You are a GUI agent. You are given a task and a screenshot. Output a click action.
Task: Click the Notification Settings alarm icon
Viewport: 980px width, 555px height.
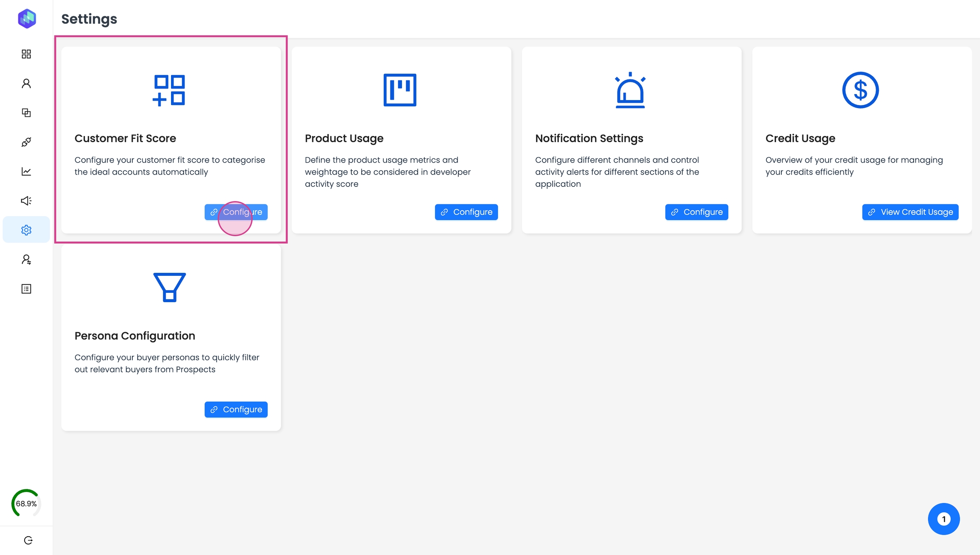click(x=630, y=90)
